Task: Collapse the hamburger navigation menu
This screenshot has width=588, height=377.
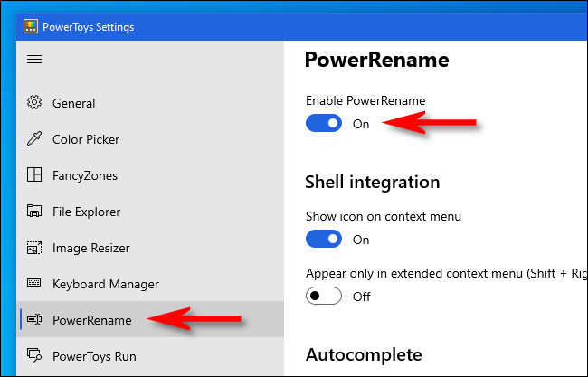Action: click(34, 60)
